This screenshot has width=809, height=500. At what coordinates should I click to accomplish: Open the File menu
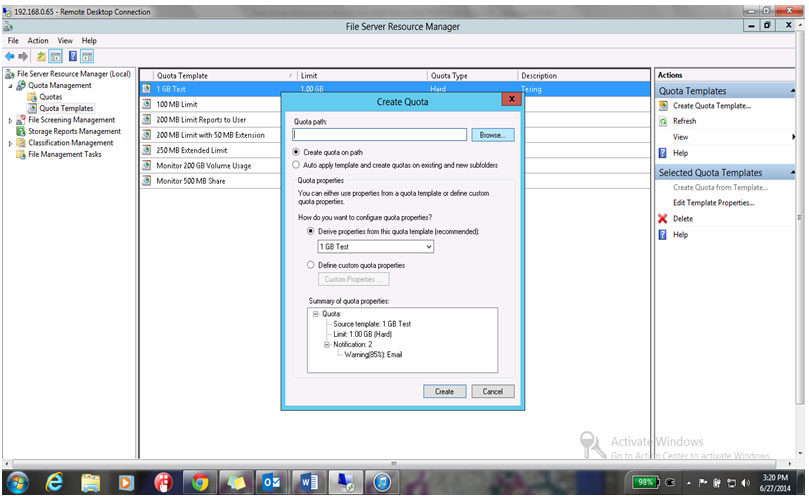[x=13, y=41]
